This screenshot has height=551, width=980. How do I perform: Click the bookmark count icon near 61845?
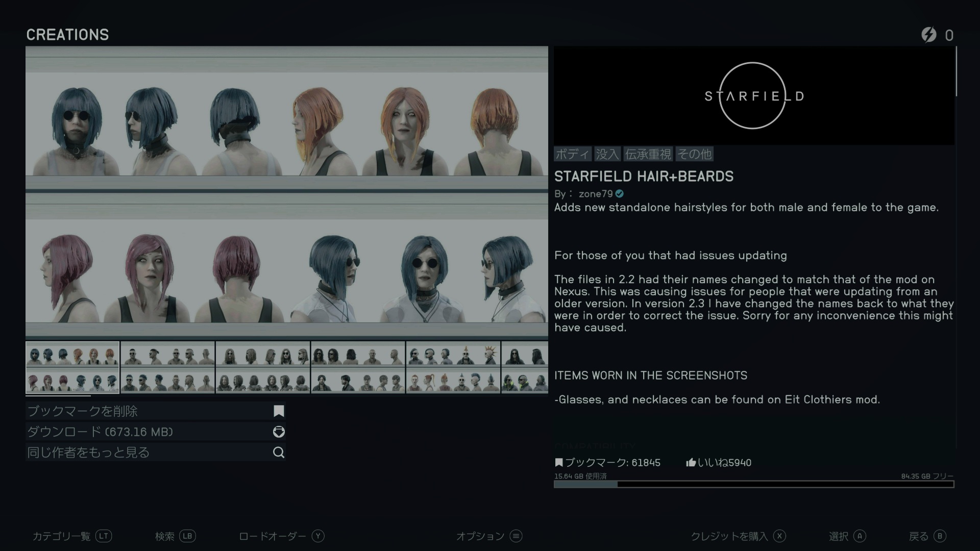(x=559, y=463)
